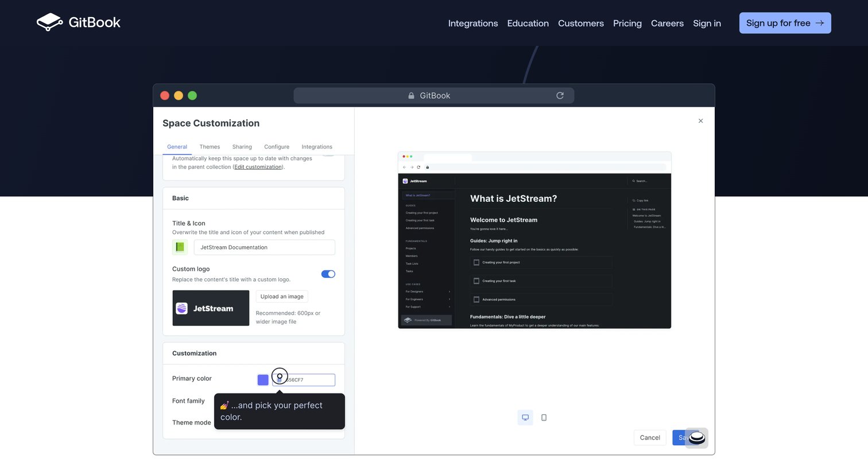Click Members in the preview sidebar

(x=412, y=256)
